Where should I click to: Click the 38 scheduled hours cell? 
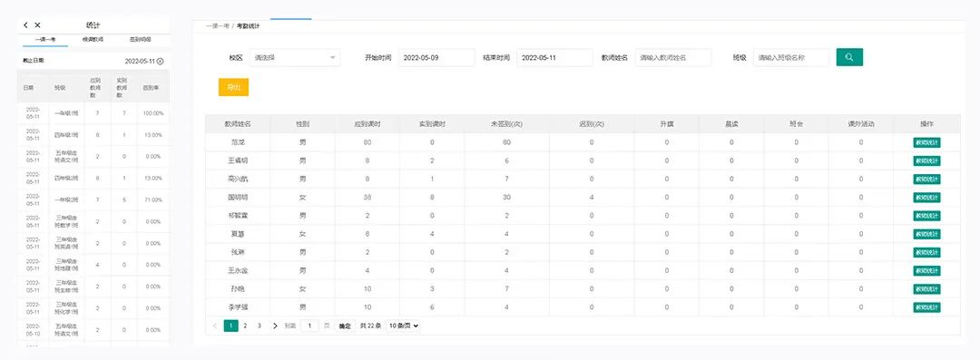click(367, 198)
